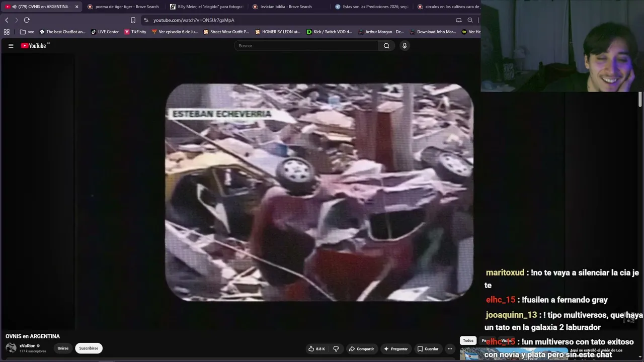Image resolution: width=644 pixels, height=362 pixels.
Task: Close the OVNIS en ARGENTINA tab
Action: 77,7
